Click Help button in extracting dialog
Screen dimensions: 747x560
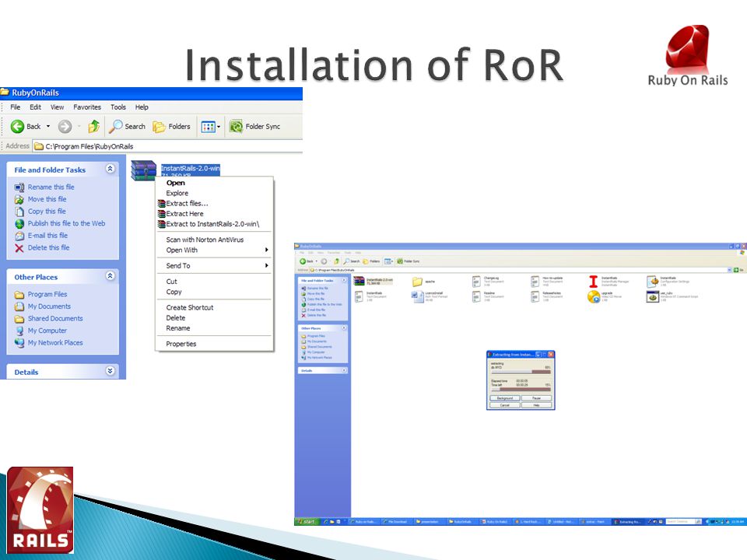pos(536,405)
